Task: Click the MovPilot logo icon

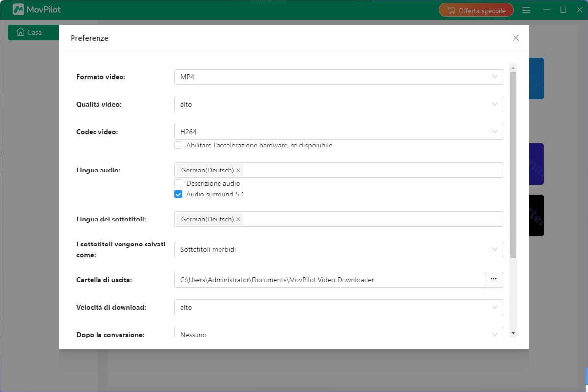Action: point(19,9)
